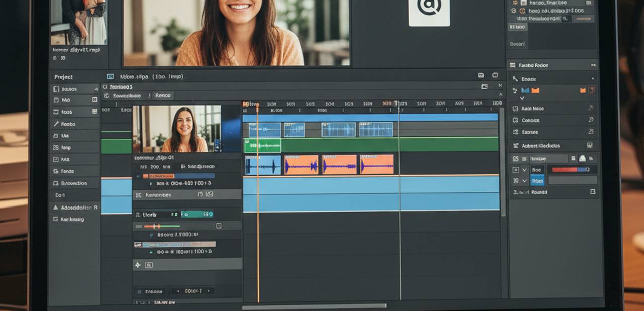Click the teal button next to Ltoris
Image resolution: width=644 pixels, height=311 pixels.
coord(197,214)
